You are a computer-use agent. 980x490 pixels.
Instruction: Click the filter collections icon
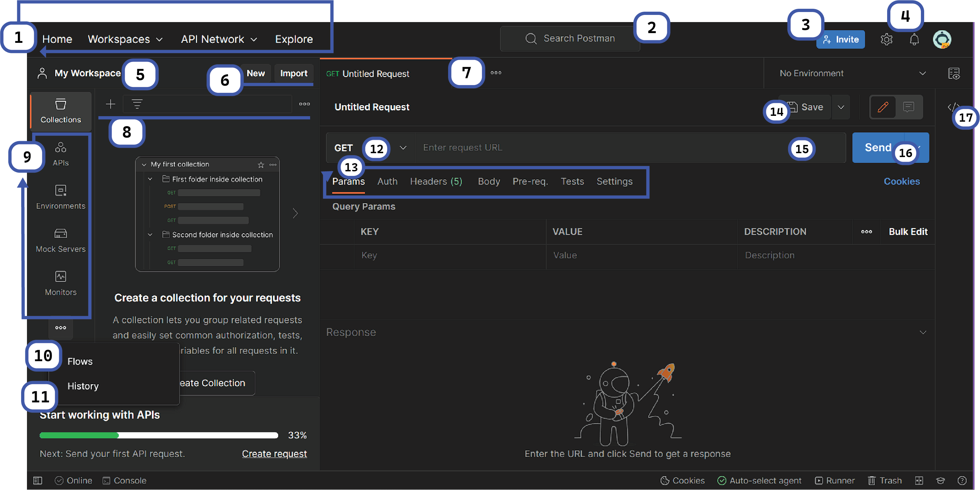tap(137, 104)
